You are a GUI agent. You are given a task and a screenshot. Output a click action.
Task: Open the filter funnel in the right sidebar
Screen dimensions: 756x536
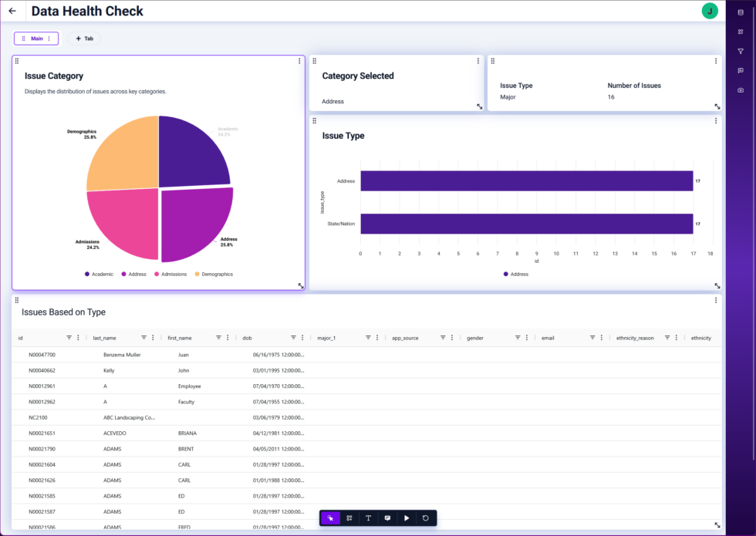[741, 51]
